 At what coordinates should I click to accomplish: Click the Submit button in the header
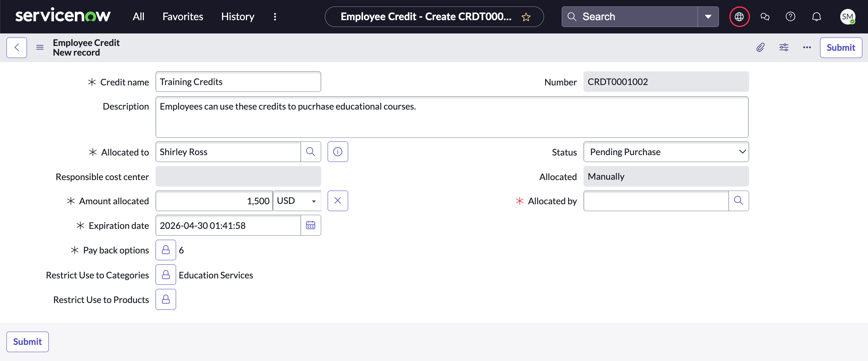point(841,48)
